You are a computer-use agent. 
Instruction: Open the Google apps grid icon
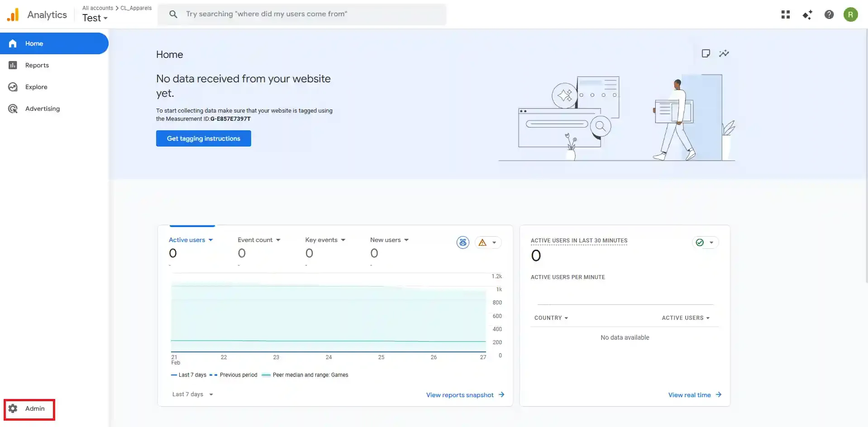pyautogui.click(x=786, y=14)
